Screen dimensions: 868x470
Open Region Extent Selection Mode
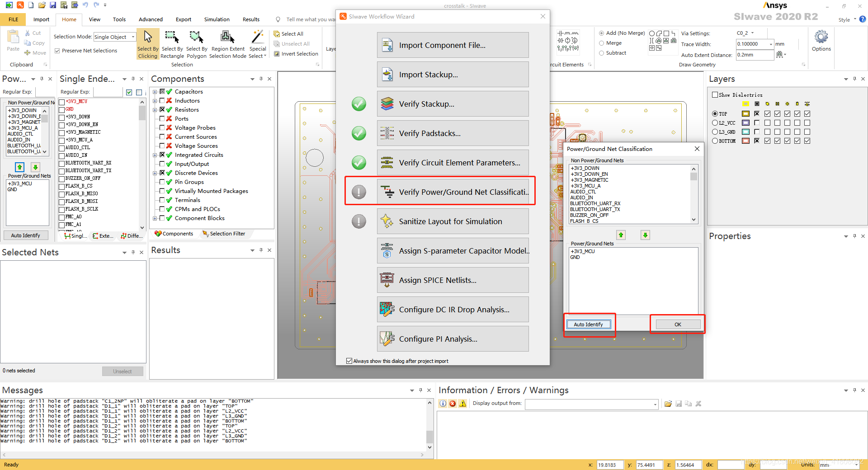pyautogui.click(x=228, y=44)
